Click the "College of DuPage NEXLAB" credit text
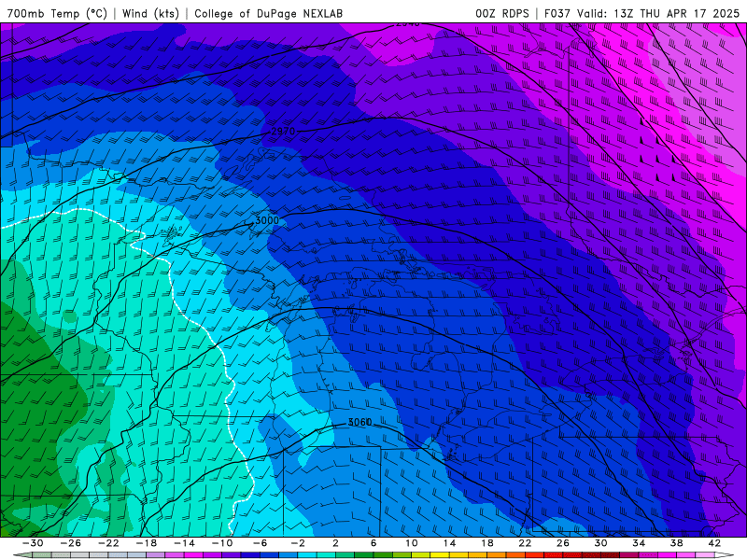The width and height of the screenshot is (747, 560). 268,13
